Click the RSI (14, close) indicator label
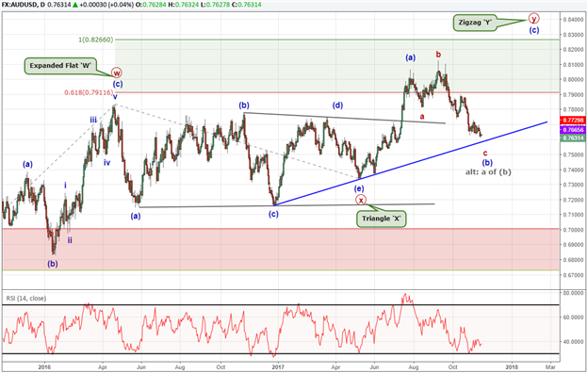588x373 pixels. [x=25, y=299]
